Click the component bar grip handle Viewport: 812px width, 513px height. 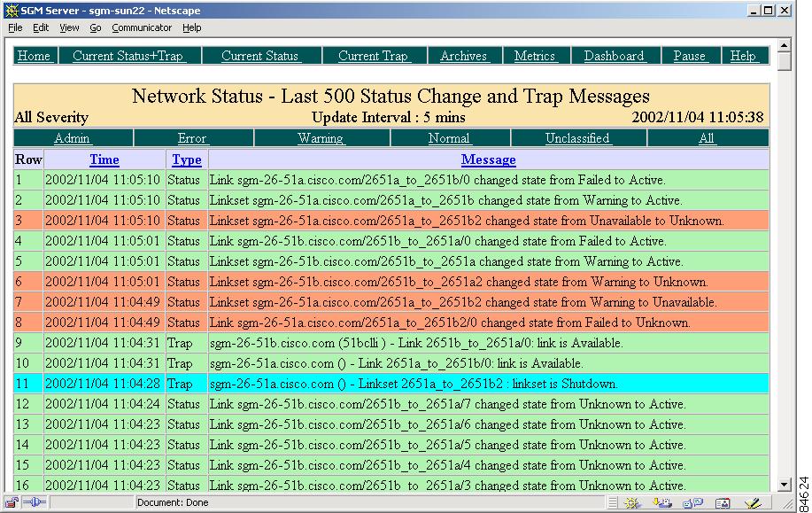[x=613, y=502]
